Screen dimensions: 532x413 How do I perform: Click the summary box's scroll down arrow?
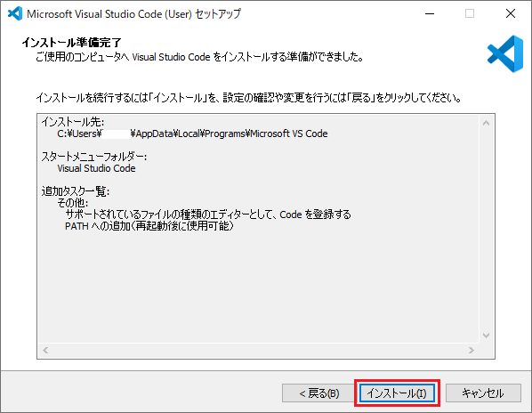486,336
